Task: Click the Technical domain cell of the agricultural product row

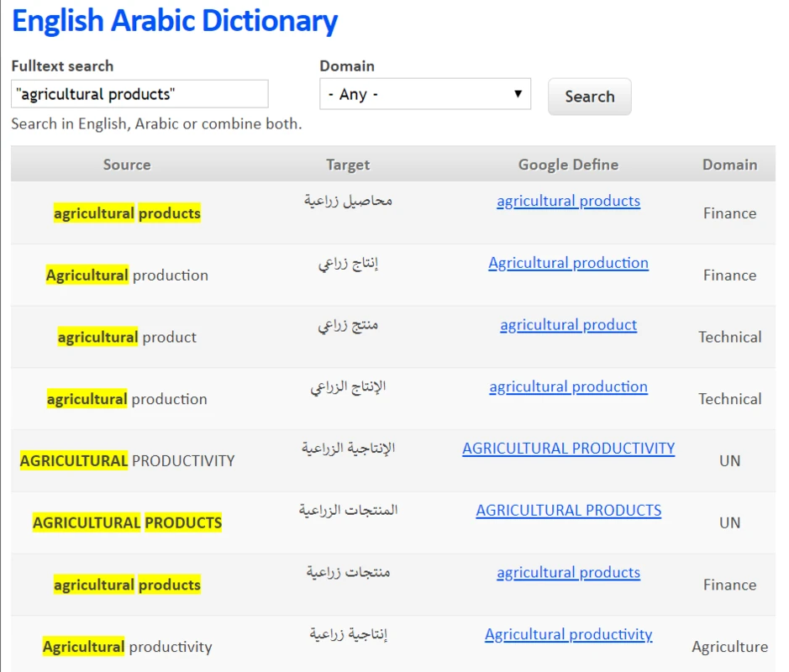Action: (729, 337)
